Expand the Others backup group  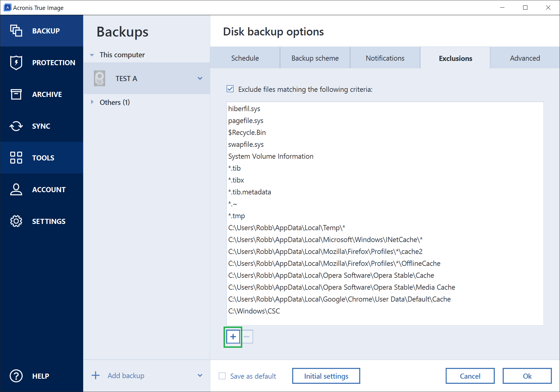[x=92, y=102]
